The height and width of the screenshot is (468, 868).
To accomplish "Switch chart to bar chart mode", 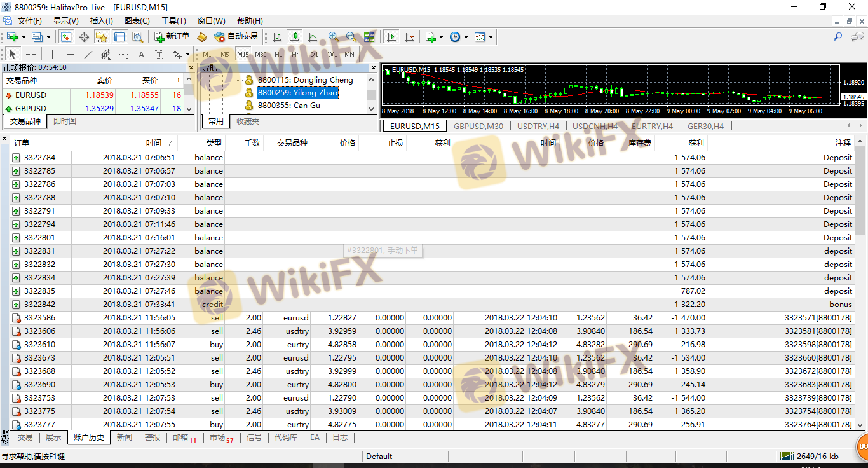I will coord(276,37).
